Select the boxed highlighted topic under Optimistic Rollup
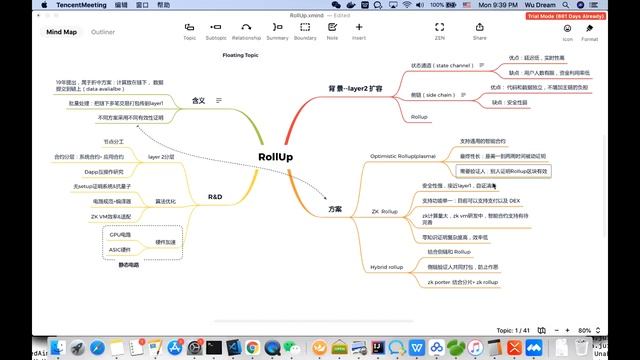The height and width of the screenshot is (360, 640). 503,171
